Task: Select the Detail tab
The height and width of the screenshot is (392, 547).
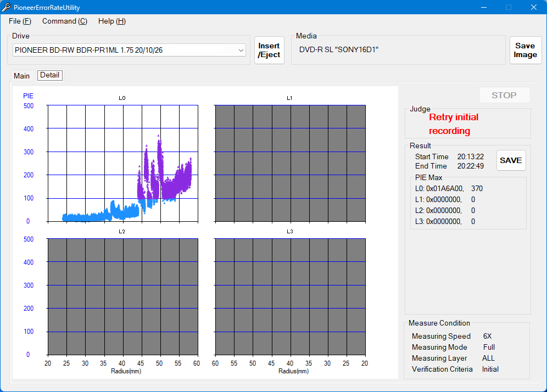Action: click(50, 75)
